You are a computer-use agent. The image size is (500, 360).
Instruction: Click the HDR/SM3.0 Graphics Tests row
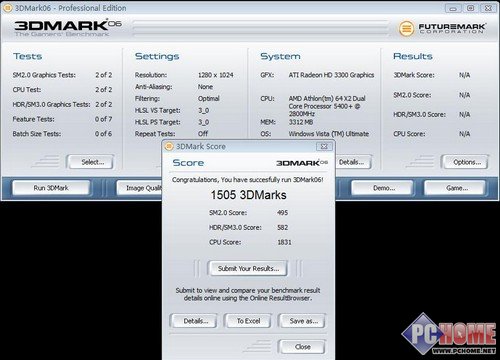(62, 104)
